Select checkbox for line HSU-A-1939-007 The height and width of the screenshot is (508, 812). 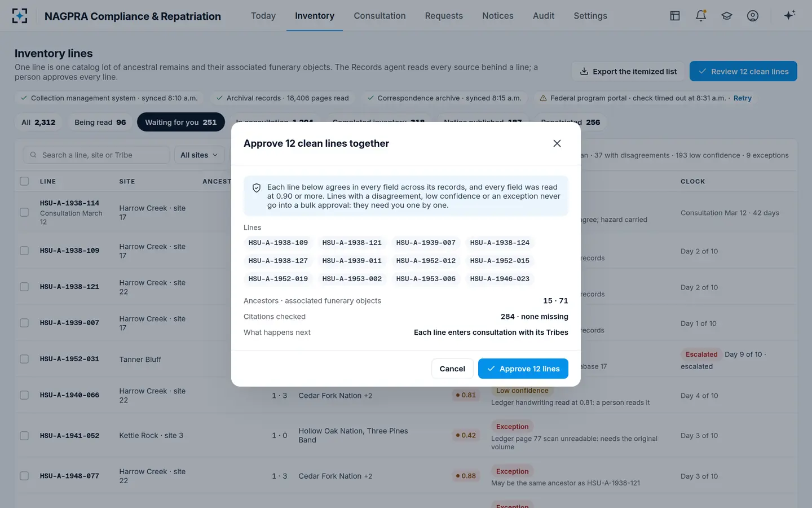(x=24, y=323)
